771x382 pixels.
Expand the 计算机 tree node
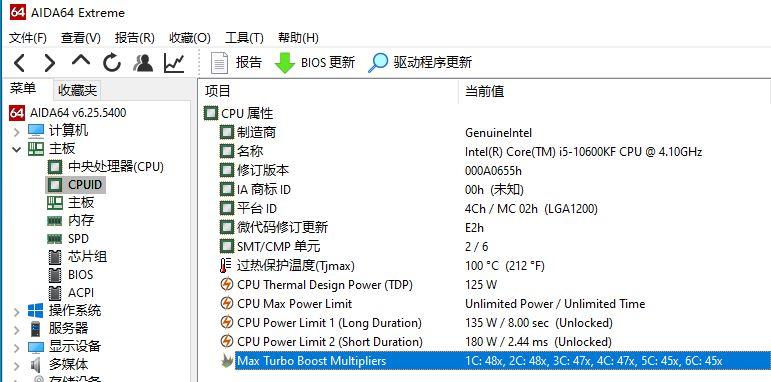pyautogui.click(x=16, y=131)
